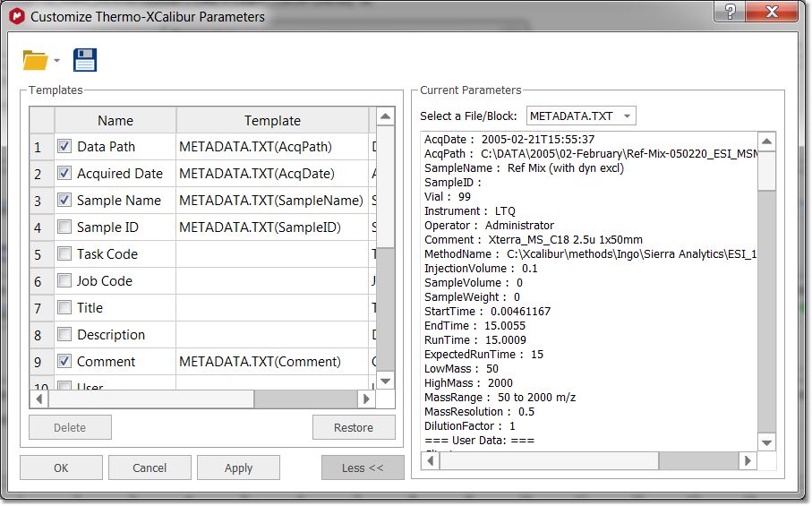Screen dimensions: 812x506
Task: Uncheck the Acquired Date checkbox
Action: click(64, 173)
